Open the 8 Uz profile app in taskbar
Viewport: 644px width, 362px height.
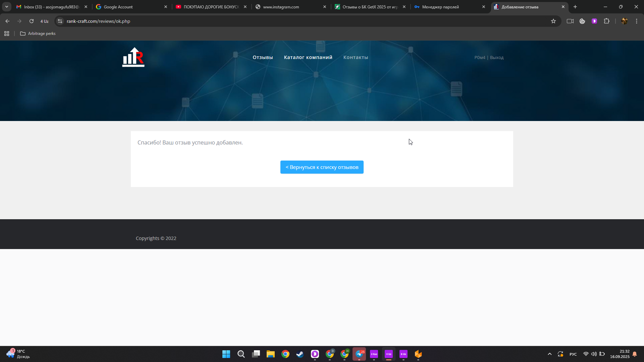[404, 354]
